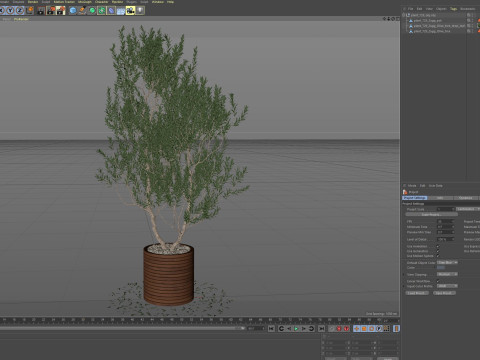Click the Save Preset button
The width and height of the screenshot is (480, 360).
444,293
